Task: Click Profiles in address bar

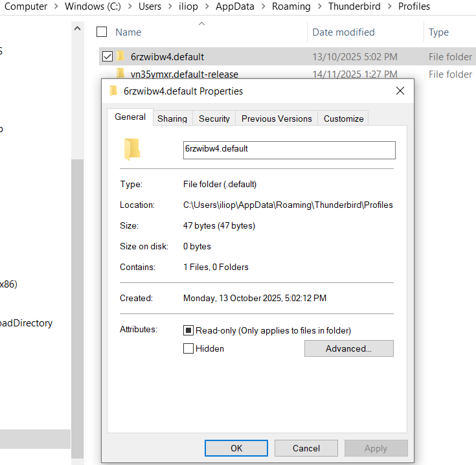Action: click(414, 6)
